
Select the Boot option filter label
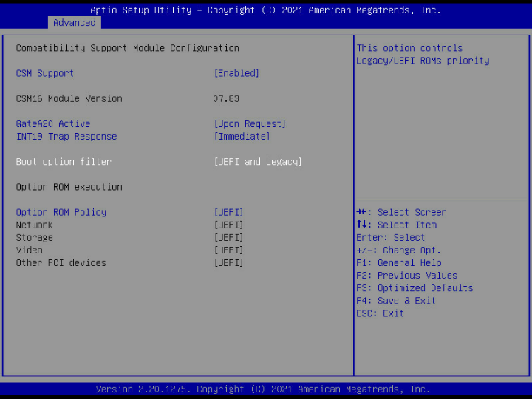tap(64, 162)
